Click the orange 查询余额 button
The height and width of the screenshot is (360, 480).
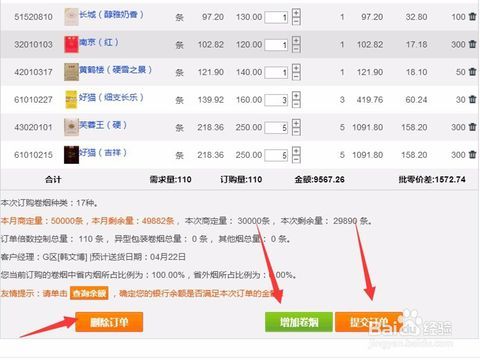coord(89,293)
